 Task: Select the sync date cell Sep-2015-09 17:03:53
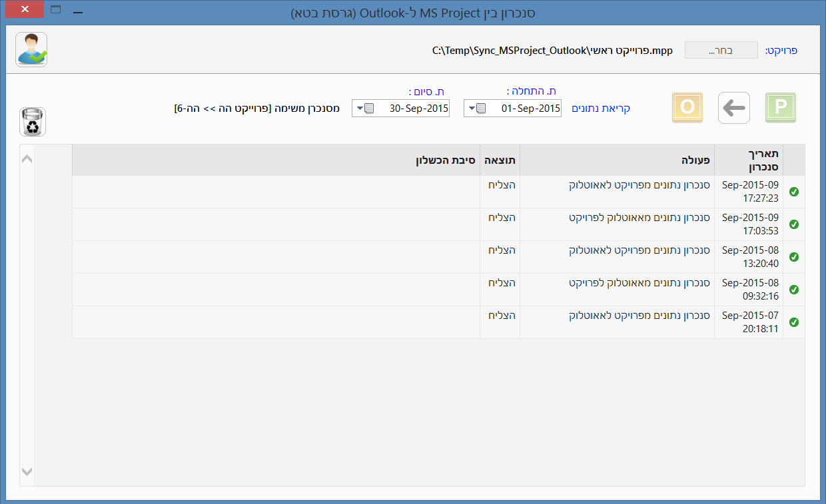click(749, 224)
